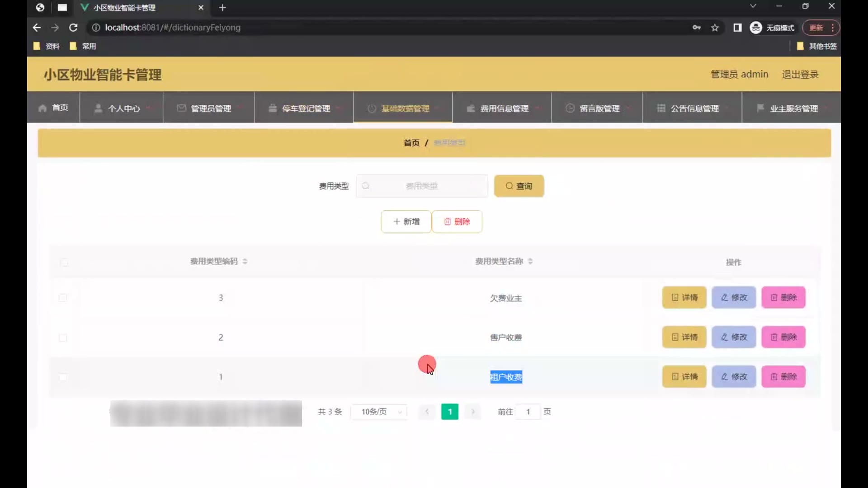Click the password key icon in address bar
The image size is (868, 488).
pyautogui.click(x=696, y=28)
